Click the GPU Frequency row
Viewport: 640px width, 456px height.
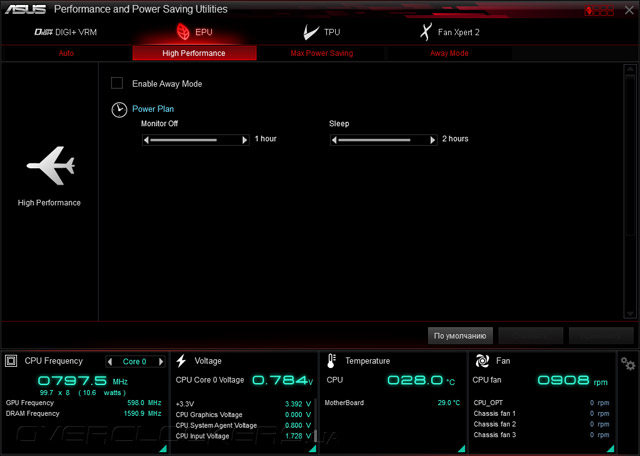pyautogui.click(x=84, y=403)
